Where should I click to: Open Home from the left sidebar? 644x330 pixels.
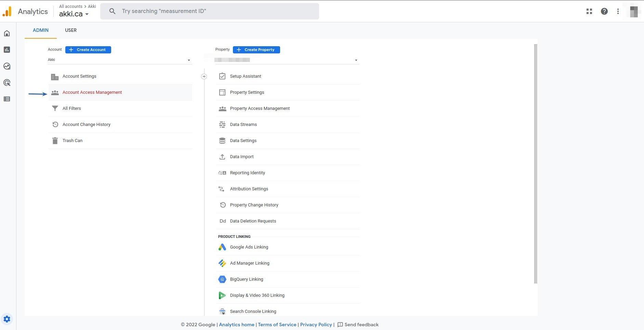click(x=7, y=33)
